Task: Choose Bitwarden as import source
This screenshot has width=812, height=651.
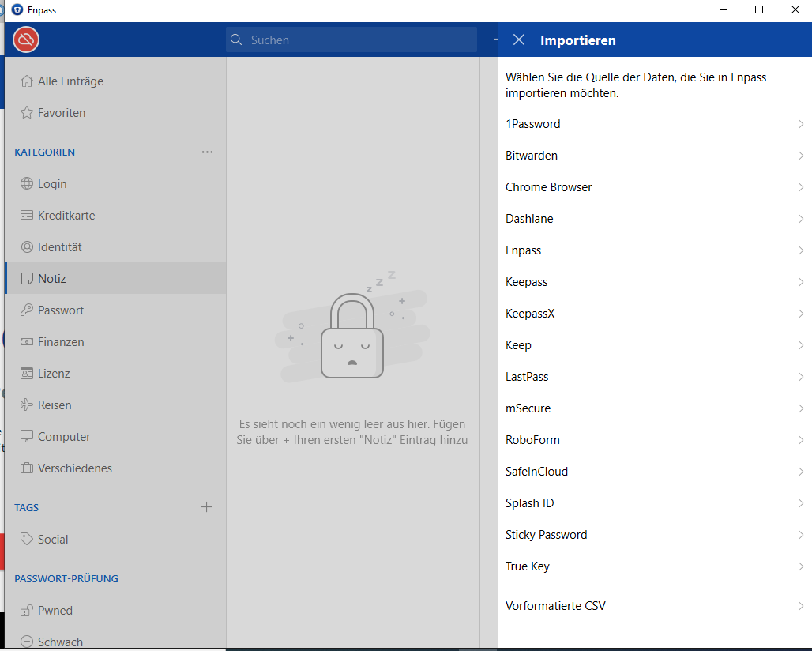Action: click(532, 156)
